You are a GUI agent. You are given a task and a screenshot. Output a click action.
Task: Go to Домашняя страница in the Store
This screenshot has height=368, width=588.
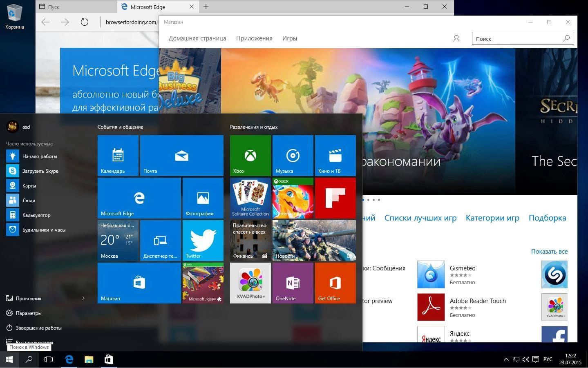pyautogui.click(x=197, y=38)
